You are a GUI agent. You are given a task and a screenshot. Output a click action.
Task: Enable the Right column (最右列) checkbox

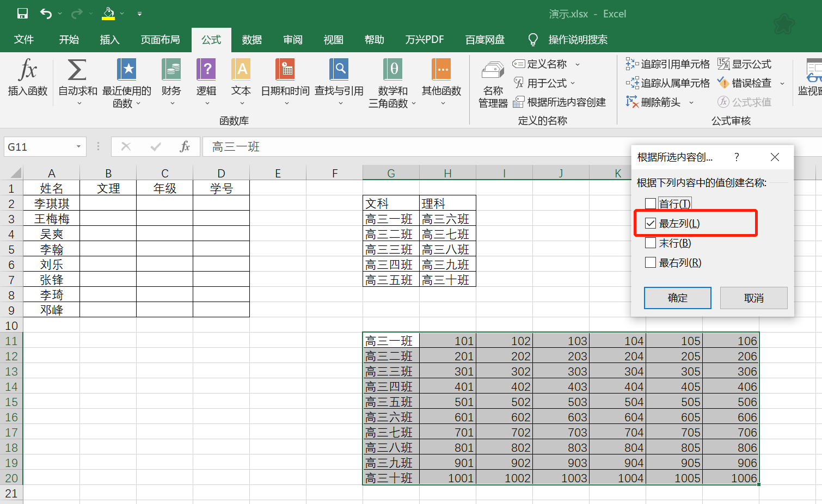[651, 262]
